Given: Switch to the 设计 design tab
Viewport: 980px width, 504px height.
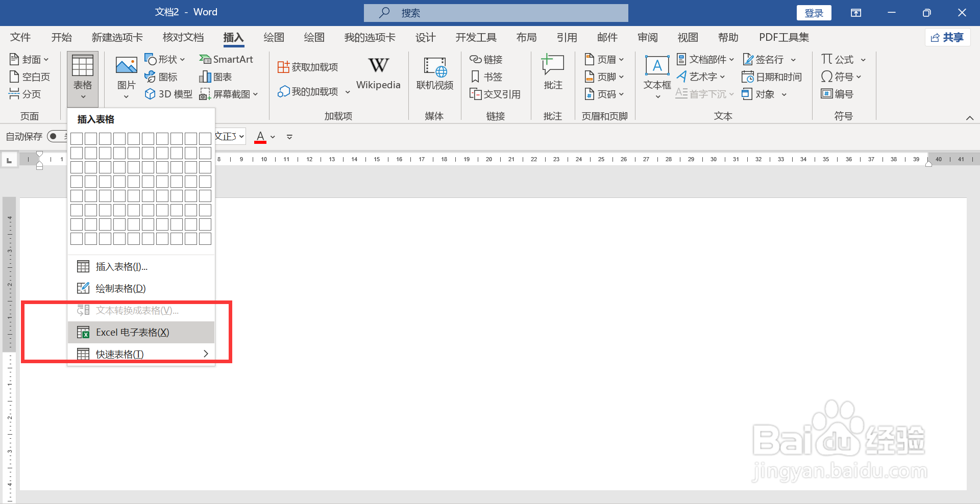Looking at the screenshot, I should (x=425, y=38).
